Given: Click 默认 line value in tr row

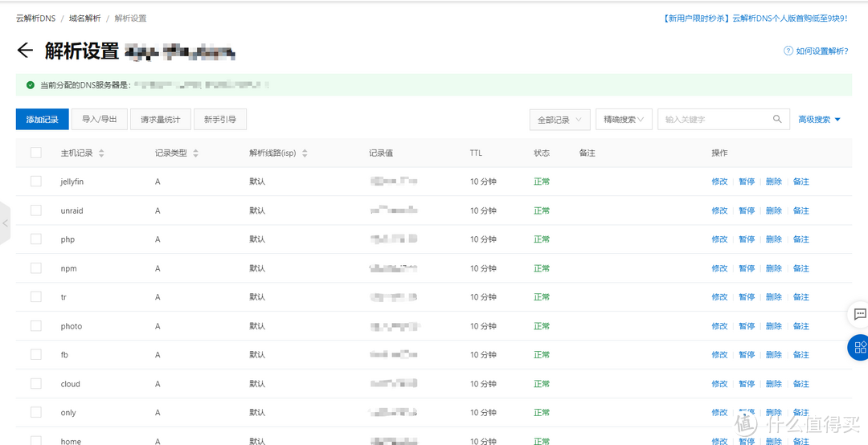Looking at the screenshot, I should 257,296.
